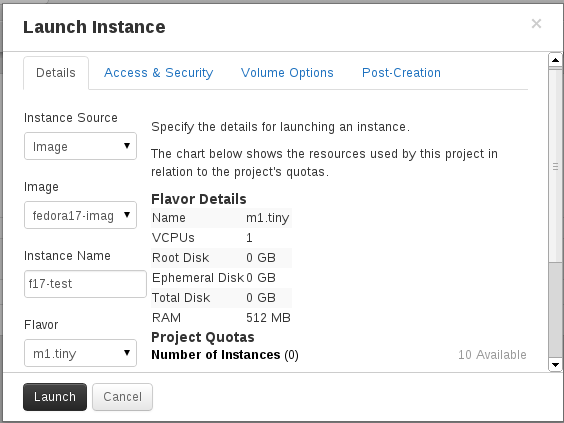
Task: Click the 10 Available quota text
Action: click(x=492, y=355)
